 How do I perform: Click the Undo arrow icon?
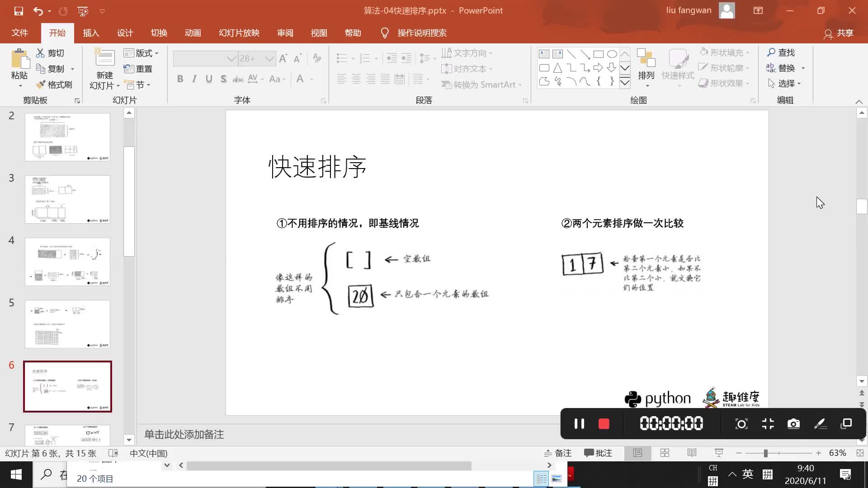[x=38, y=11]
